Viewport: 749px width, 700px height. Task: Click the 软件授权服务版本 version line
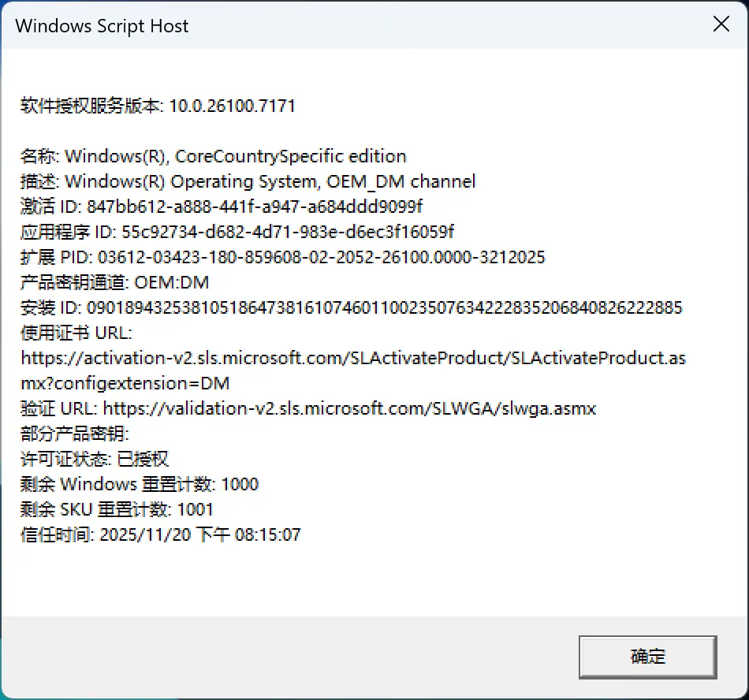[158, 106]
